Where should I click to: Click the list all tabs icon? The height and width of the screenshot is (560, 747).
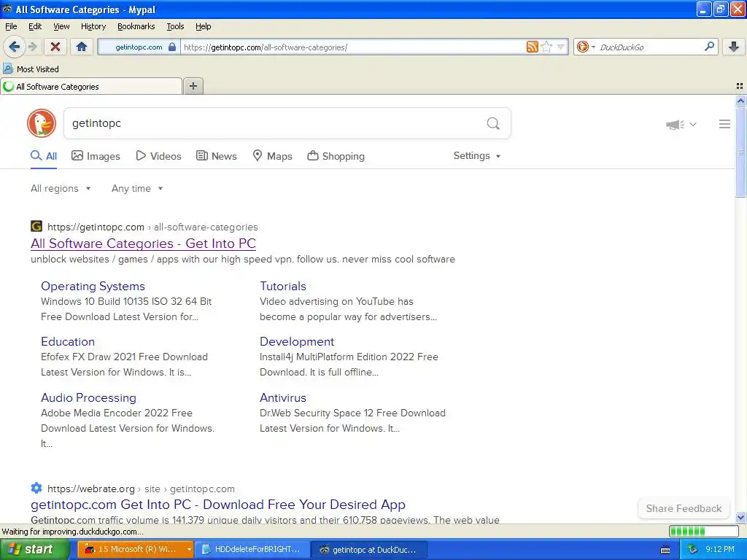[740, 86]
